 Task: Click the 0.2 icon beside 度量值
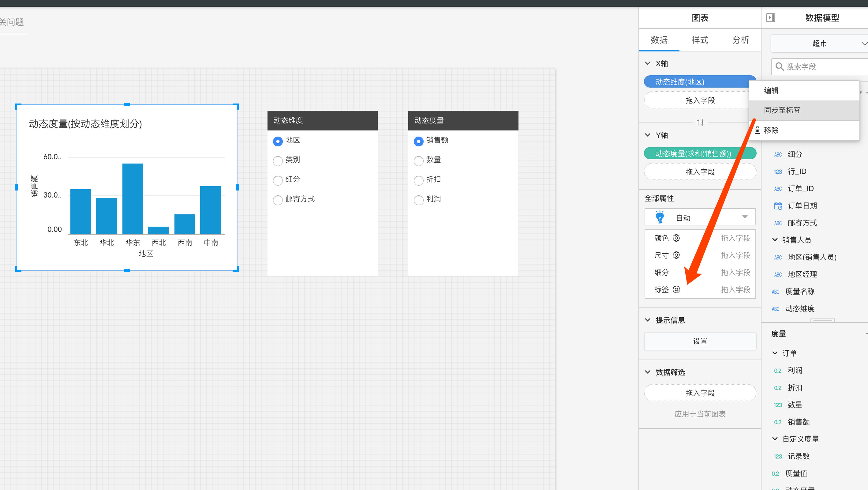[x=775, y=473]
